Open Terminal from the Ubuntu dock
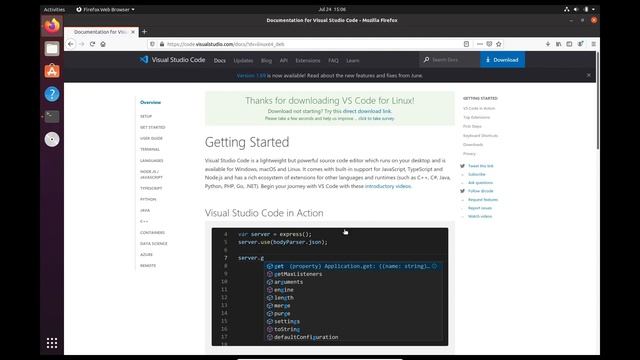Image resolution: width=640 pixels, height=360 pixels. coord(52,117)
